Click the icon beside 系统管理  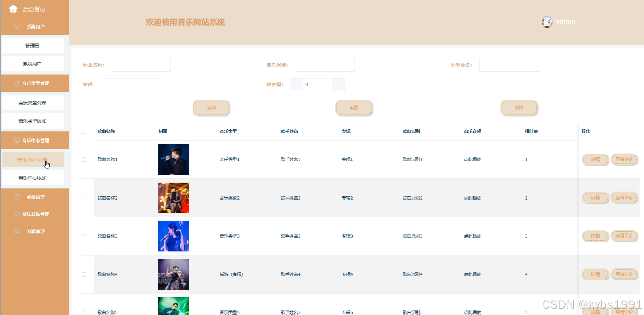(17, 197)
